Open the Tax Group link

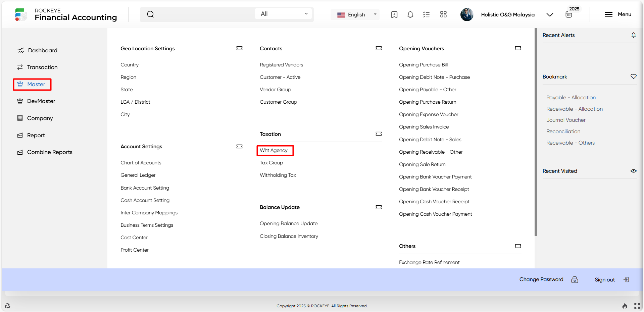(x=271, y=163)
